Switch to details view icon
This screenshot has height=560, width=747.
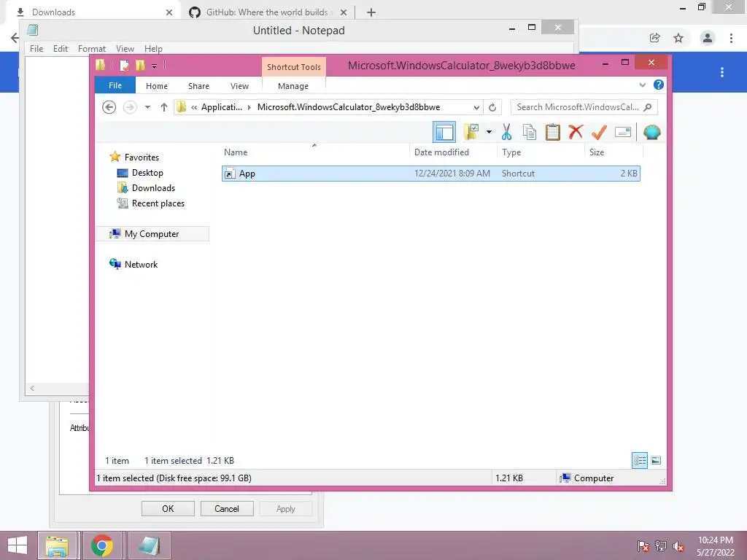639,460
